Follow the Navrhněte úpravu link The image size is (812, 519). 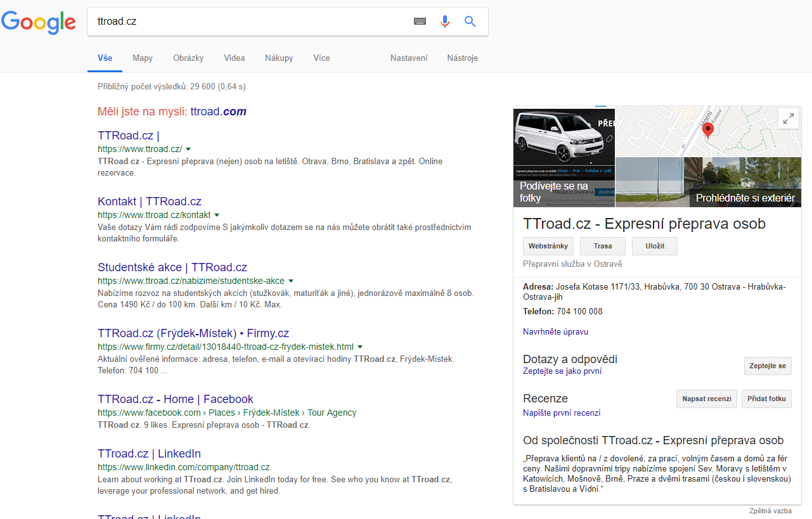click(x=555, y=331)
